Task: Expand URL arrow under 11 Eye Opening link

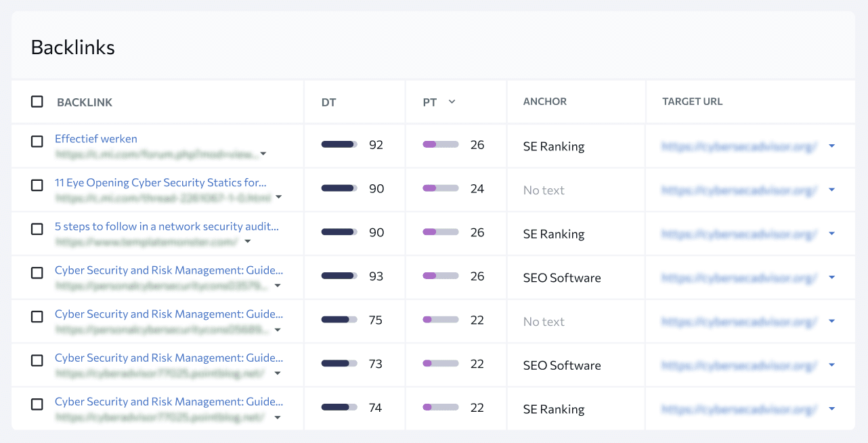Action: (278, 198)
